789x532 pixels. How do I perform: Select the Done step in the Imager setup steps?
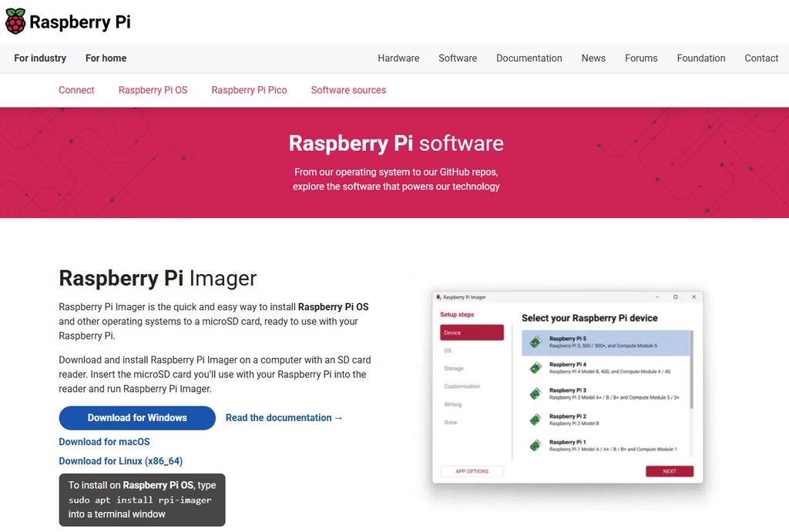point(450,423)
